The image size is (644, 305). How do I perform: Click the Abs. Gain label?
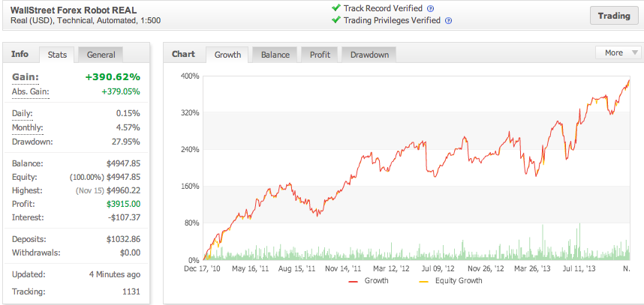30,92
